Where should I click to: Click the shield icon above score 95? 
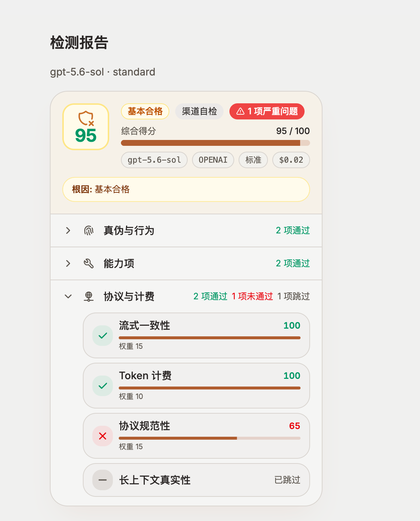click(x=86, y=119)
